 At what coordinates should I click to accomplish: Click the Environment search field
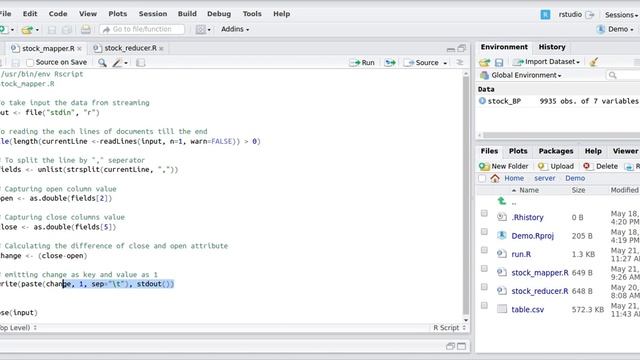coord(623,75)
